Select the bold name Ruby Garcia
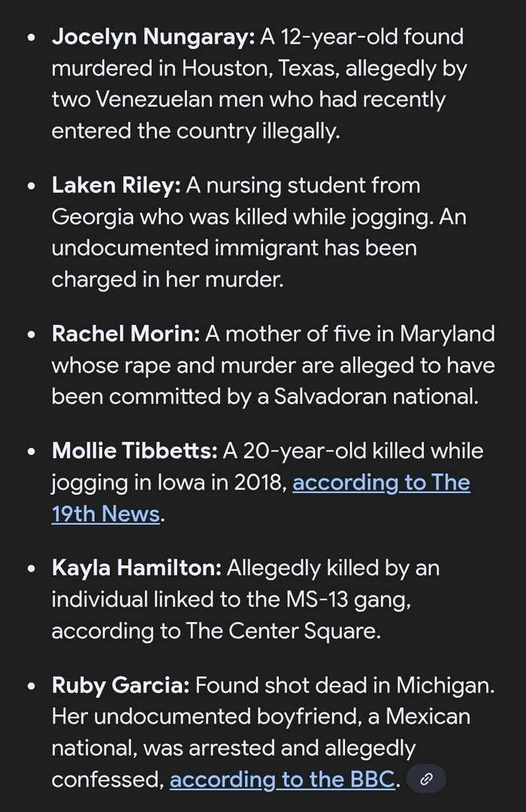The width and height of the screenshot is (526, 812). click(122, 686)
